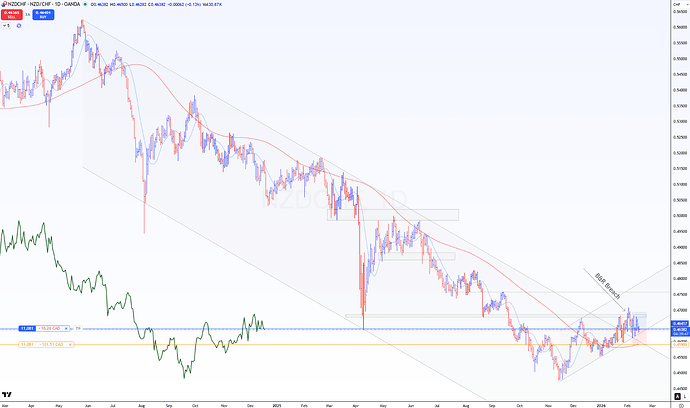Click the TP tag on blue order line
Viewport: 690px width, 408px height.
[x=78, y=328]
